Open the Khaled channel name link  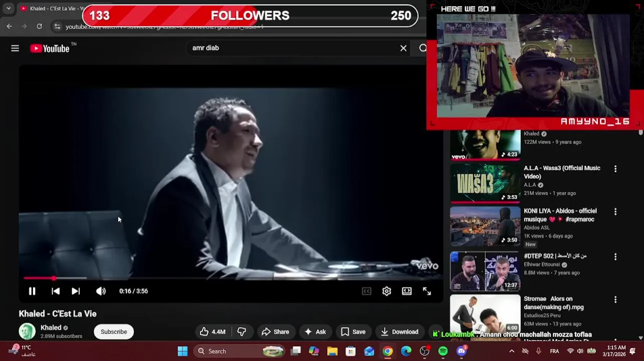click(51, 328)
